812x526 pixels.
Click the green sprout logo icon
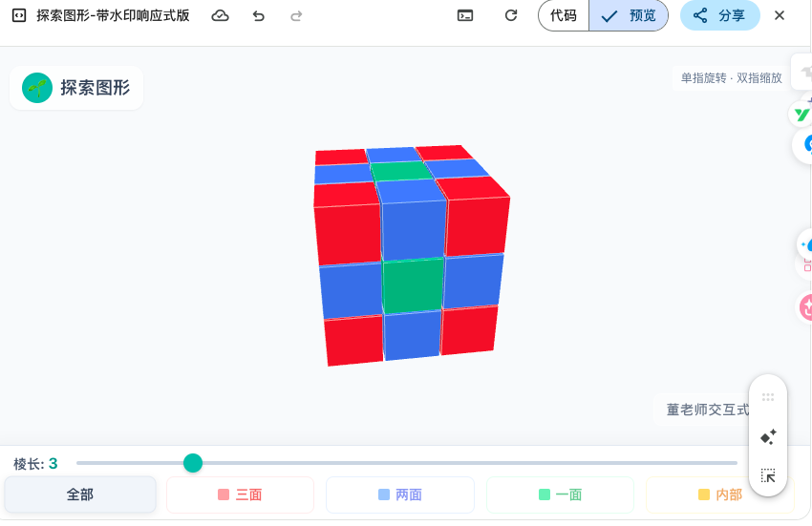(x=37, y=88)
